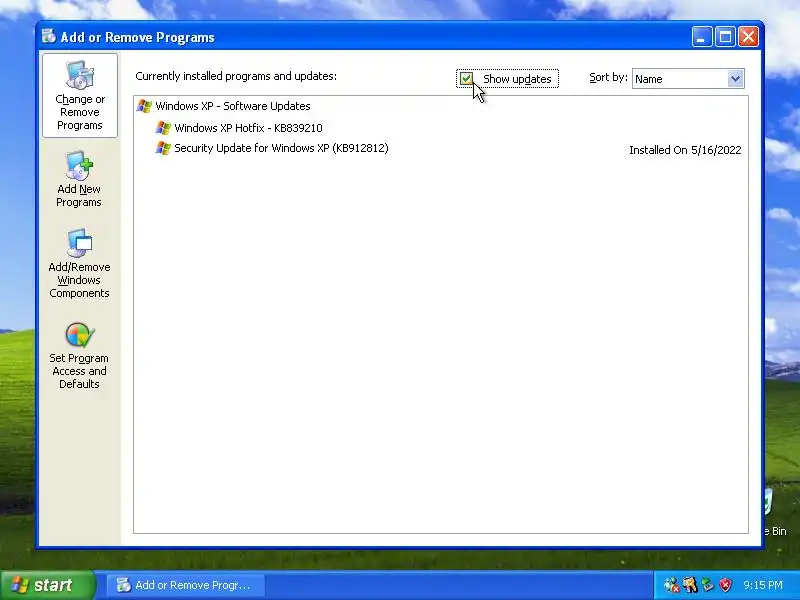The height and width of the screenshot is (600, 800).
Task: Close the Add or Remove Programs window
Action: click(748, 37)
